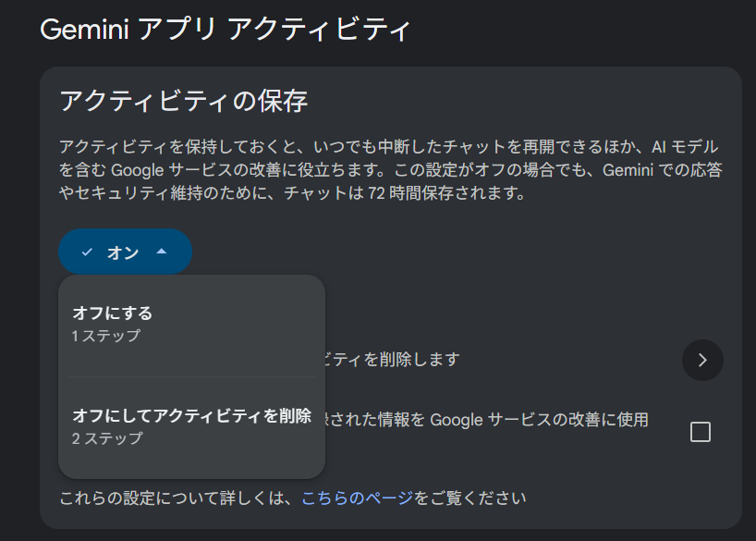Click the Google サービスの改善に使用 label text
Screen dimensions: 756x541
tap(490, 419)
